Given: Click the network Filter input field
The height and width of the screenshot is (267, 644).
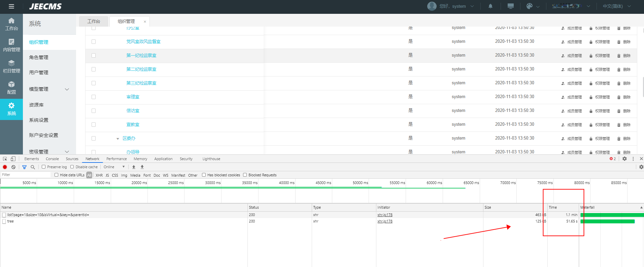Looking at the screenshot, I should click(26, 175).
